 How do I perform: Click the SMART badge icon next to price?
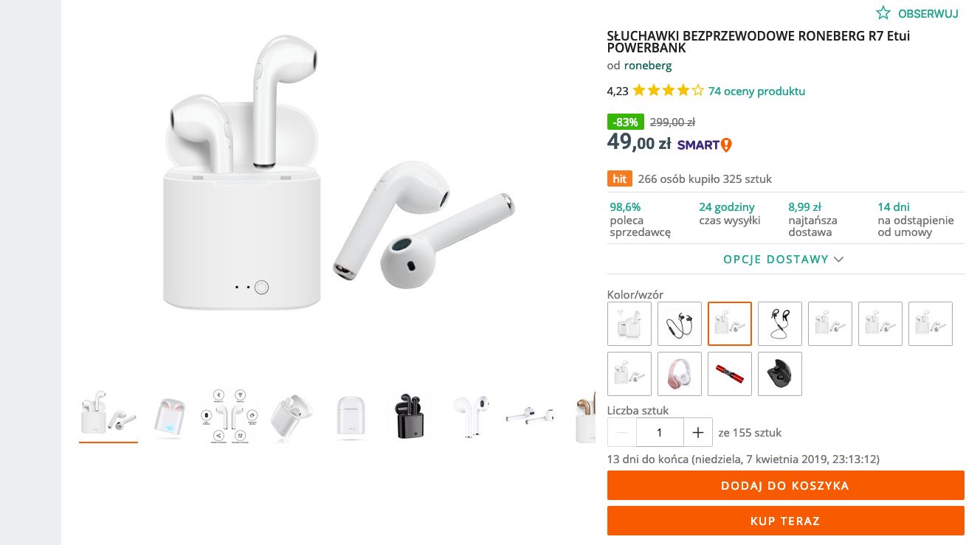pos(705,145)
